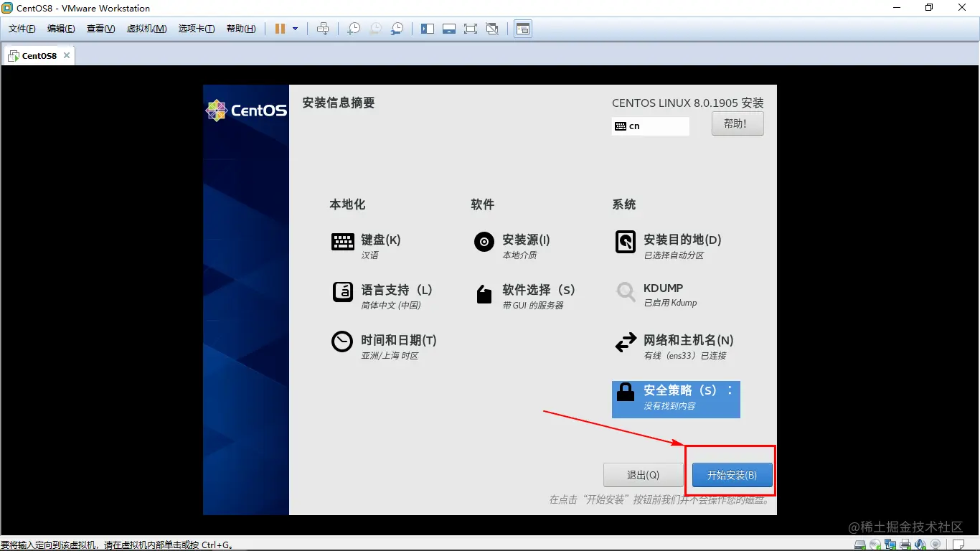
Task: Click VMware Workstation title bar app icon
Action: click(x=7, y=8)
